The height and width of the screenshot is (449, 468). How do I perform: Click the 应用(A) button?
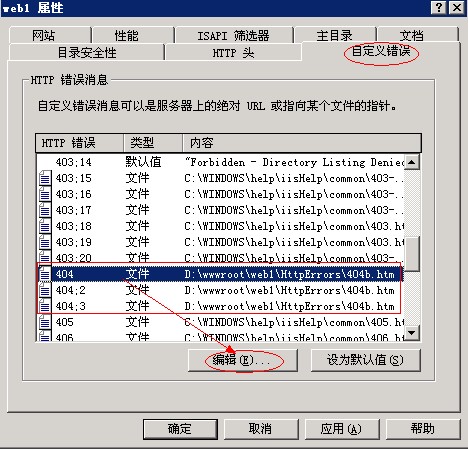(x=342, y=429)
